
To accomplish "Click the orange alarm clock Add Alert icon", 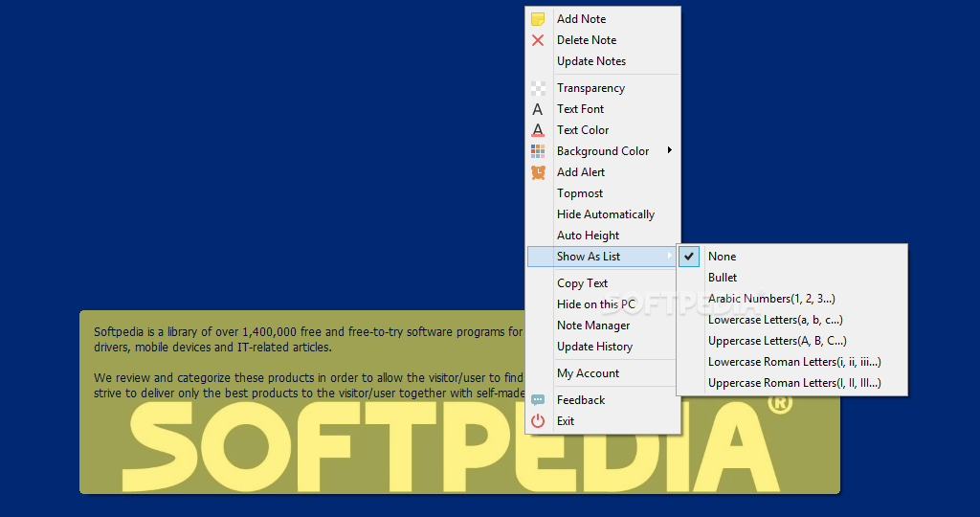I will [538, 172].
